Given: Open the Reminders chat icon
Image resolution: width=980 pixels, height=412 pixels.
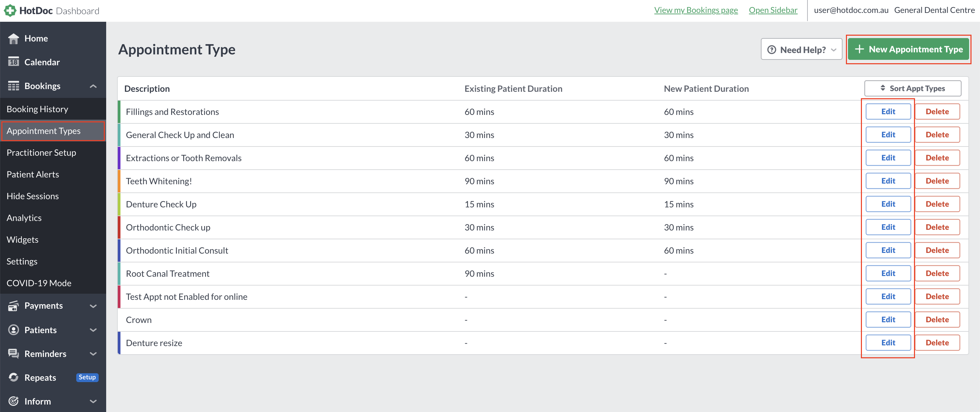Looking at the screenshot, I should (14, 354).
